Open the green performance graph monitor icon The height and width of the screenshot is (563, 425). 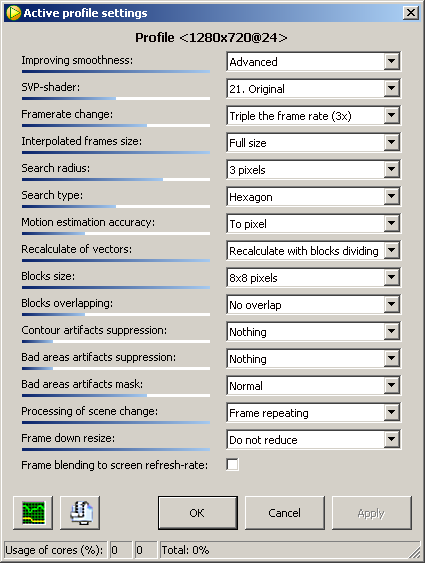click(33, 513)
